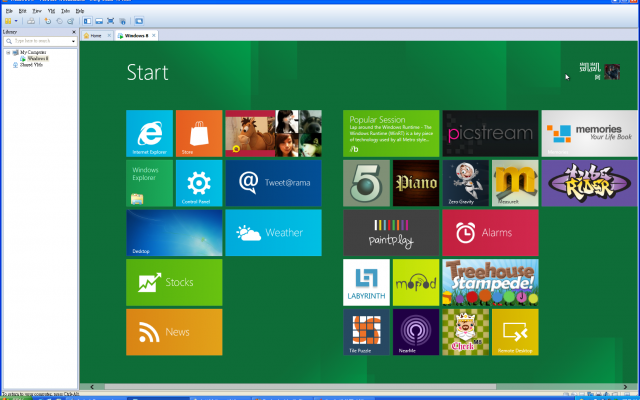640x400 pixels.
Task: Toggle the console view toolbar button
Action: point(139,21)
